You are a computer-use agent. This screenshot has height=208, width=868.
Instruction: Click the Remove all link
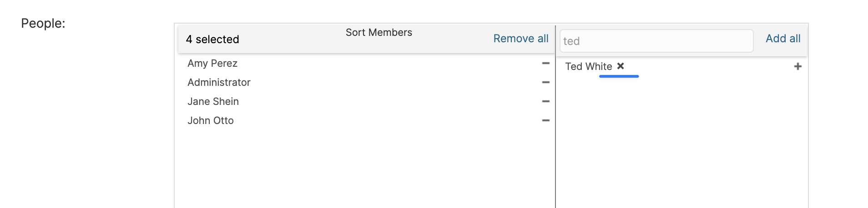click(x=520, y=39)
